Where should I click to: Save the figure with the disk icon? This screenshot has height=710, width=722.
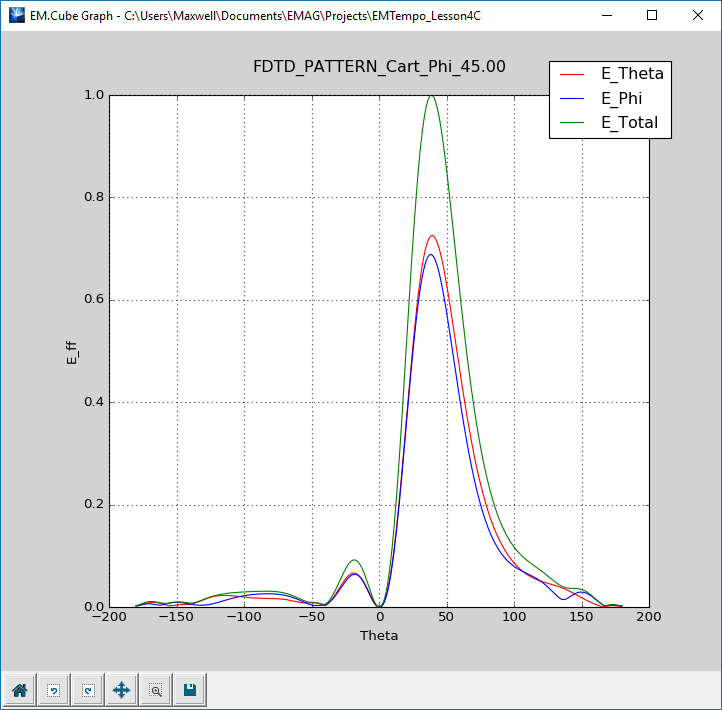coord(189,689)
